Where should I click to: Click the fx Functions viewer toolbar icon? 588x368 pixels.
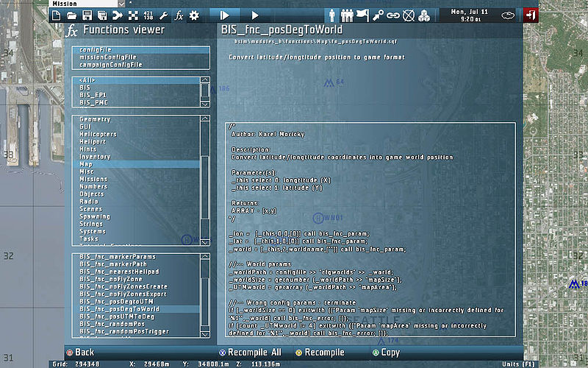(x=179, y=15)
